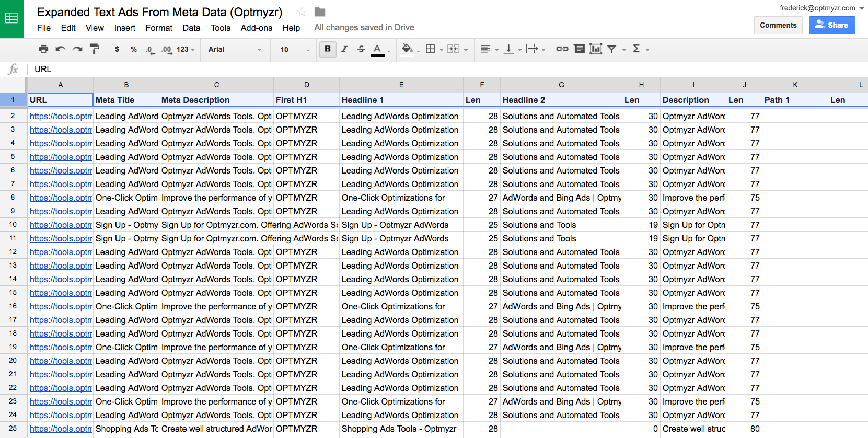Open the functions dropdown

[x=641, y=49]
